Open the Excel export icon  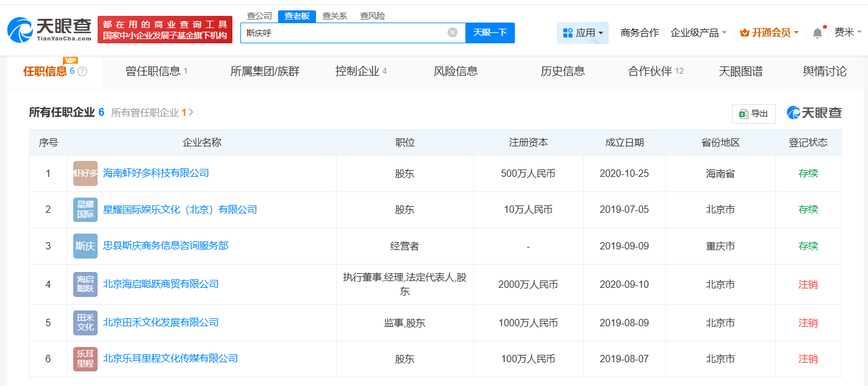pyautogui.click(x=745, y=113)
